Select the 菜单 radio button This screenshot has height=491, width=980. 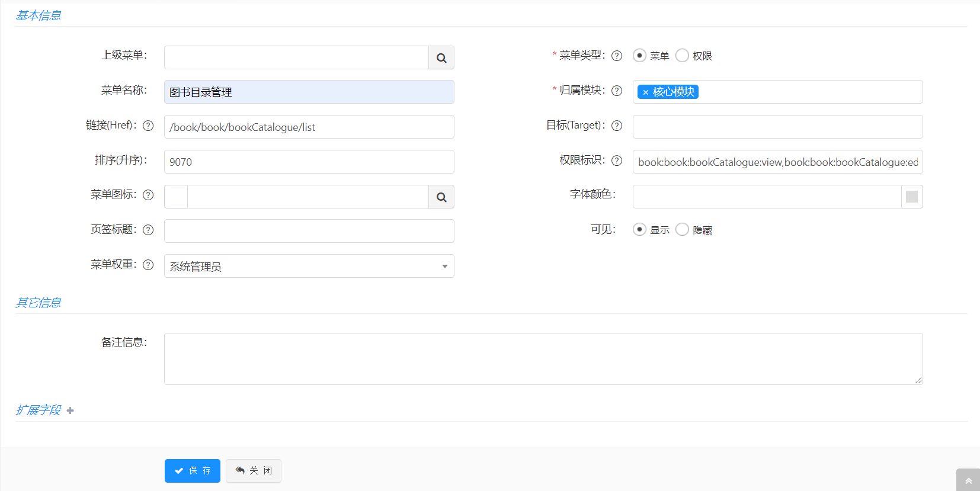click(x=639, y=56)
